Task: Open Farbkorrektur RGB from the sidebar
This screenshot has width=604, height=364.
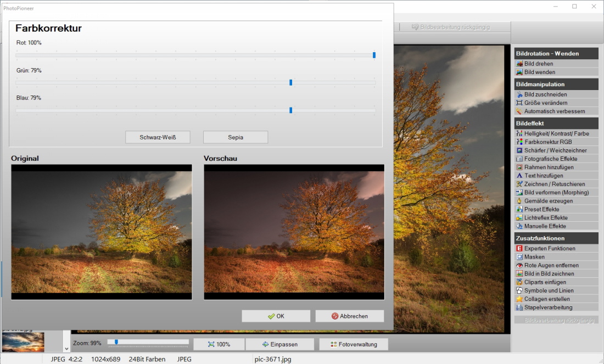Action: (x=547, y=142)
